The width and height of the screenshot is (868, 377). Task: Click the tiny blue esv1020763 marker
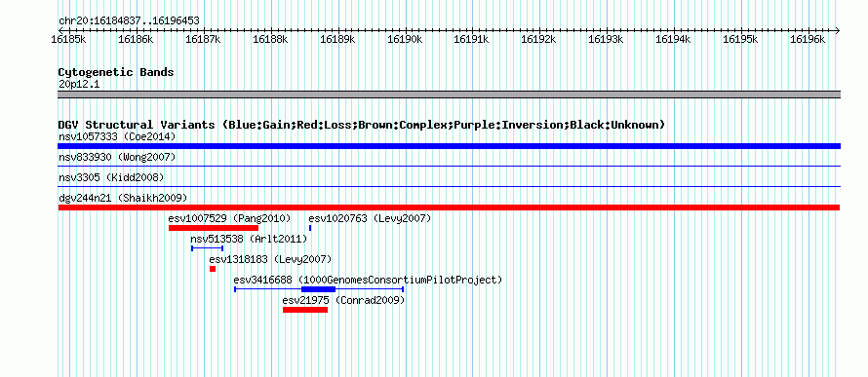pos(310,228)
